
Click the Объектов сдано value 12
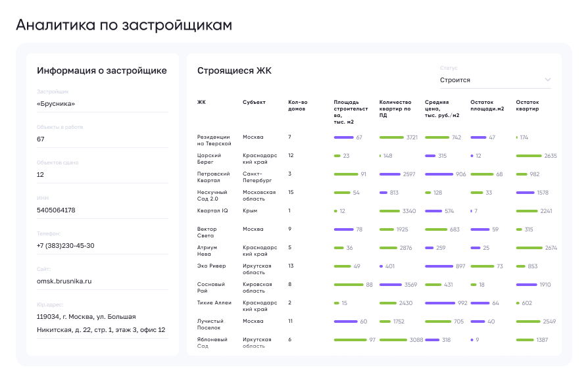click(40, 175)
